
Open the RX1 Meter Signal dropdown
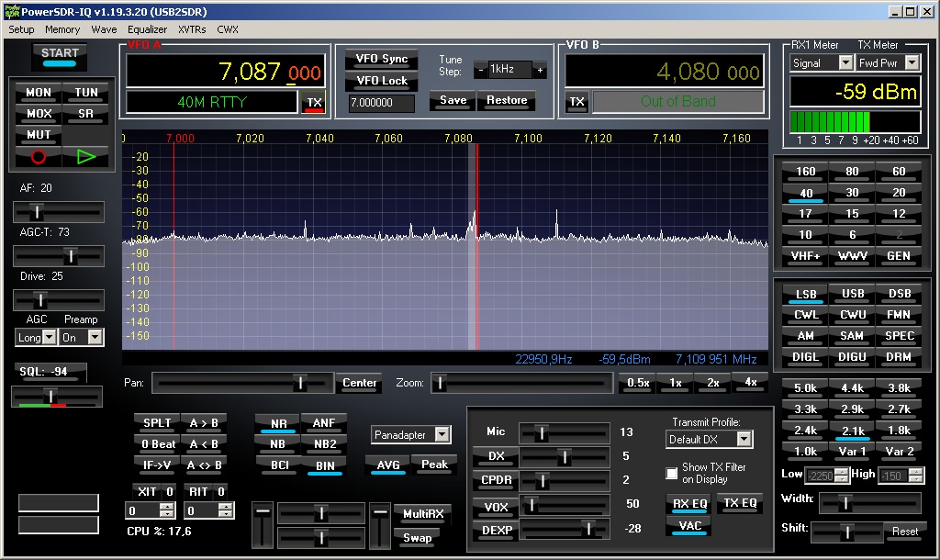pyautogui.click(x=845, y=63)
